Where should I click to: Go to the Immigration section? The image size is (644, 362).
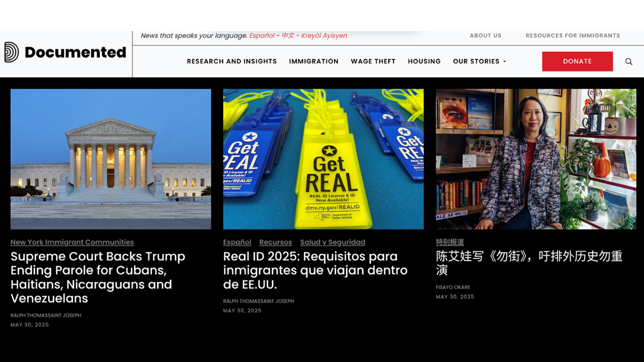click(x=313, y=61)
